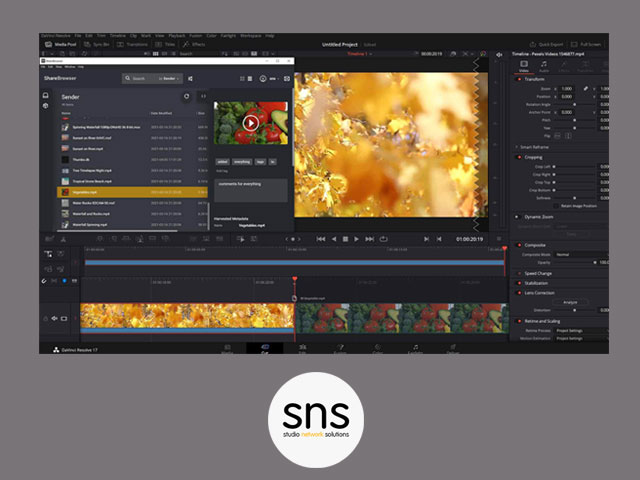
Task: Click the Analyze button in Lens Correction
Action: coord(570,302)
